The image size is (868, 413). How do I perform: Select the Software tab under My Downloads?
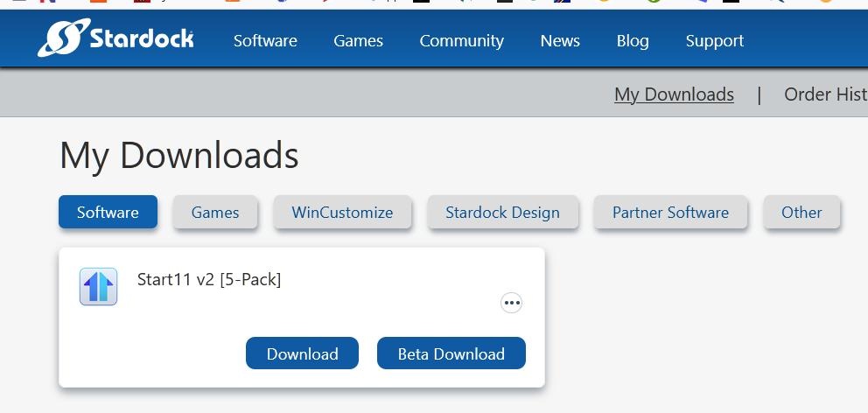[x=108, y=213]
